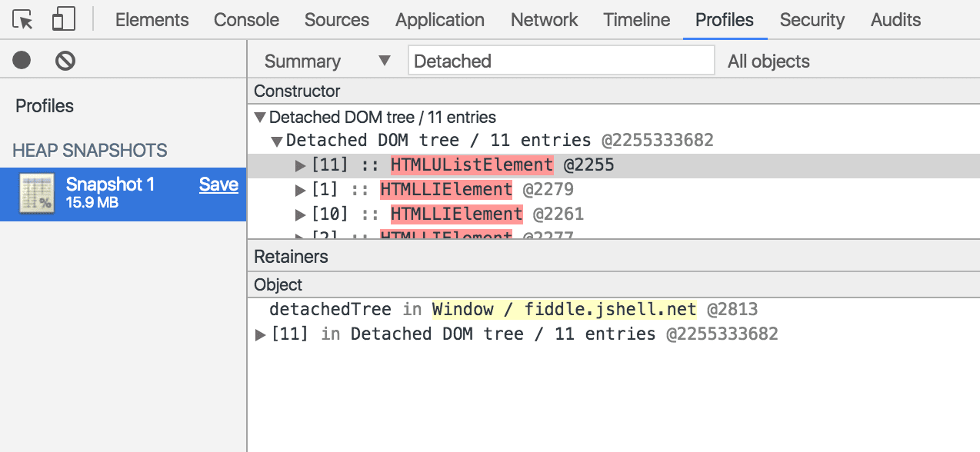Collapse the Detached DOM tree root entry

pyautogui.click(x=259, y=117)
